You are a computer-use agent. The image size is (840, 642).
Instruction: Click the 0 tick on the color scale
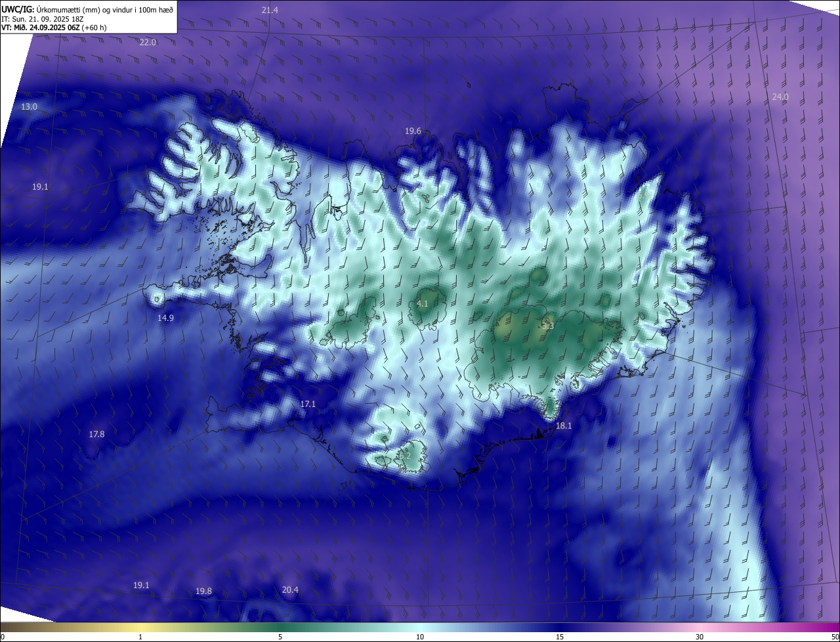[x=3, y=637]
